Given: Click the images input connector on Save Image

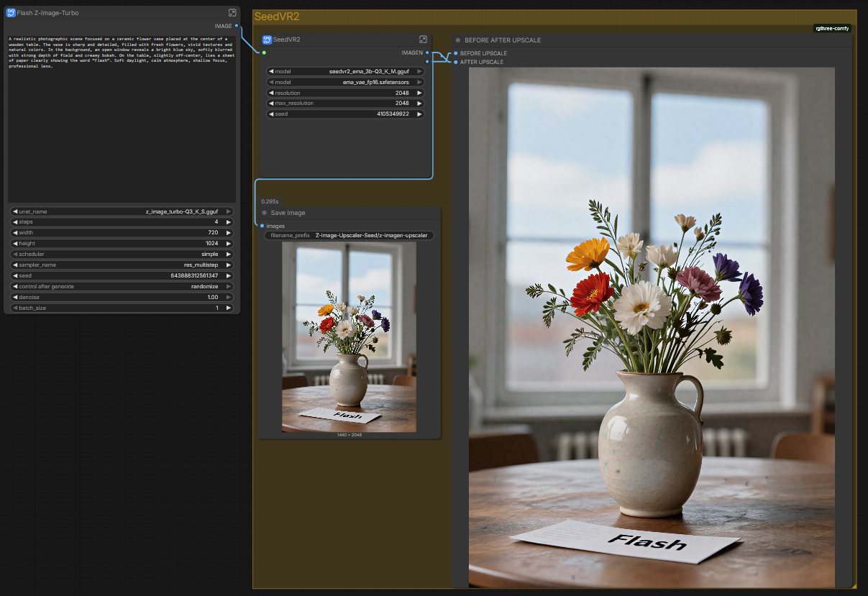Looking at the screenshot, I should pos(262,226).
